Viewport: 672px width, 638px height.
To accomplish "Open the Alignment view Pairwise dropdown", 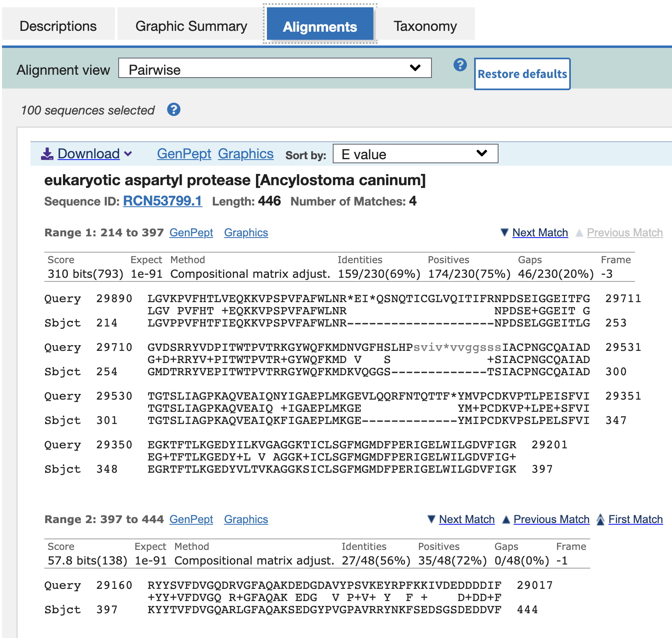I will click(x=275, y=68).
